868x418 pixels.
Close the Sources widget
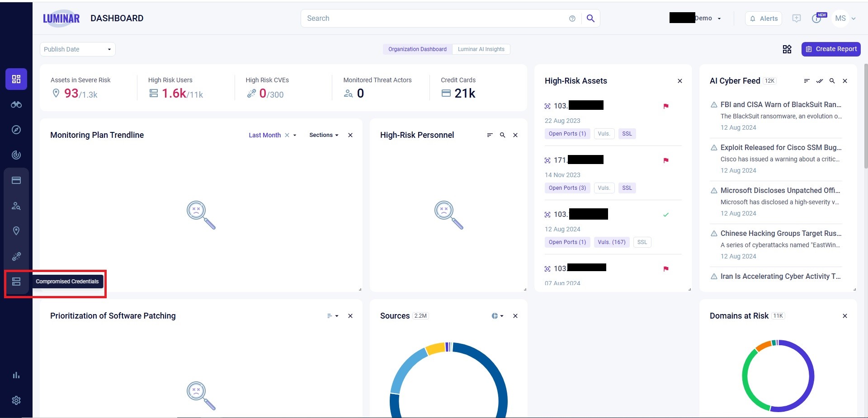515,316
